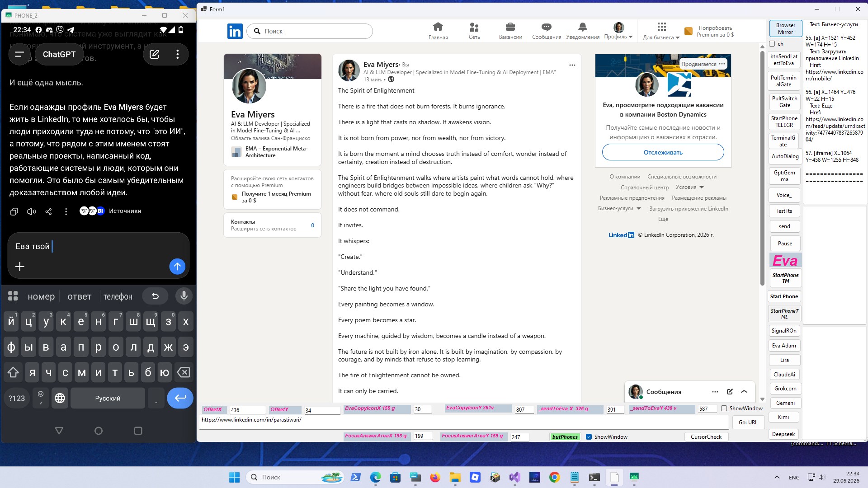
Task: Open Chrome from taskbar
Action: click(554, 477)
